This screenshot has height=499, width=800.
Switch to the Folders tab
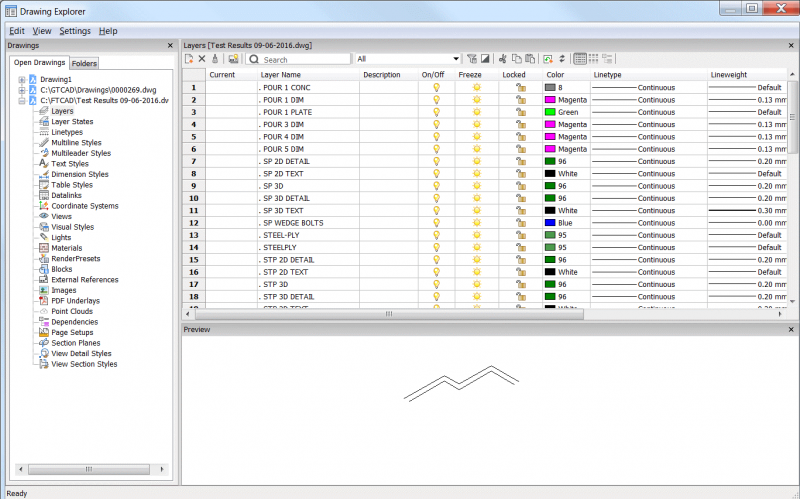[x=84, y=63]
